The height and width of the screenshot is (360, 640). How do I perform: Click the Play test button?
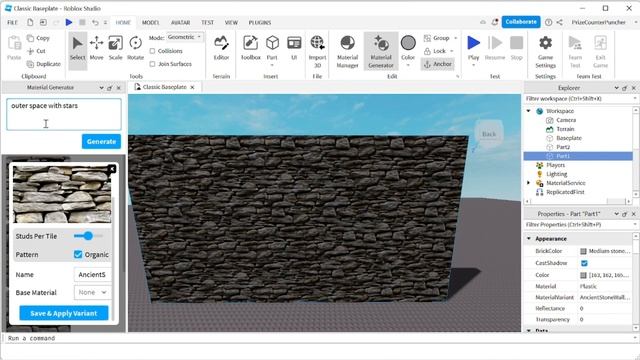click(473, 48)
